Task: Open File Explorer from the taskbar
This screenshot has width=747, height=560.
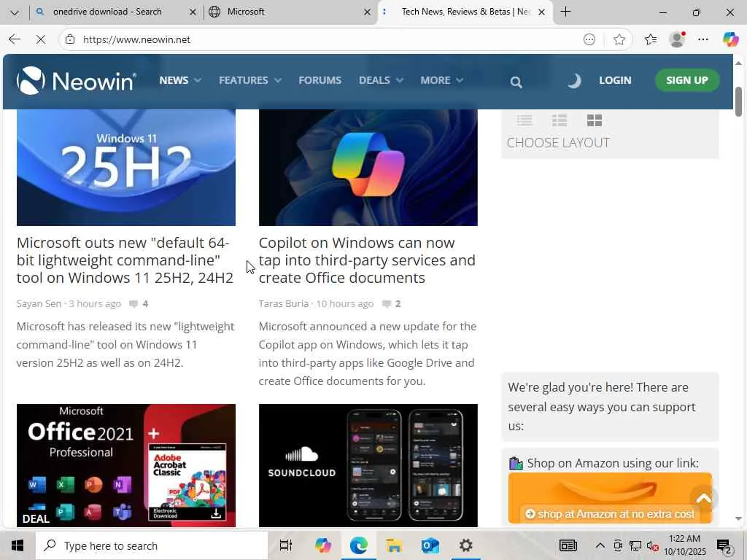Action: pyautogui.click(x=394, y=545)
